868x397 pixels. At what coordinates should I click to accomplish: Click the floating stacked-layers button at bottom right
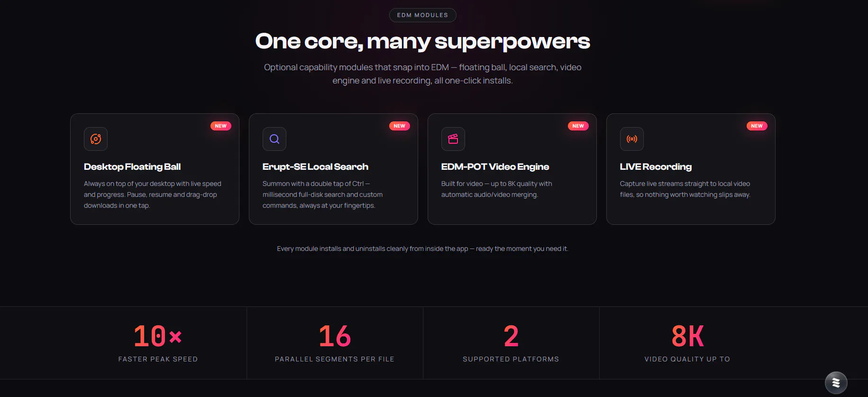(836, 383)
